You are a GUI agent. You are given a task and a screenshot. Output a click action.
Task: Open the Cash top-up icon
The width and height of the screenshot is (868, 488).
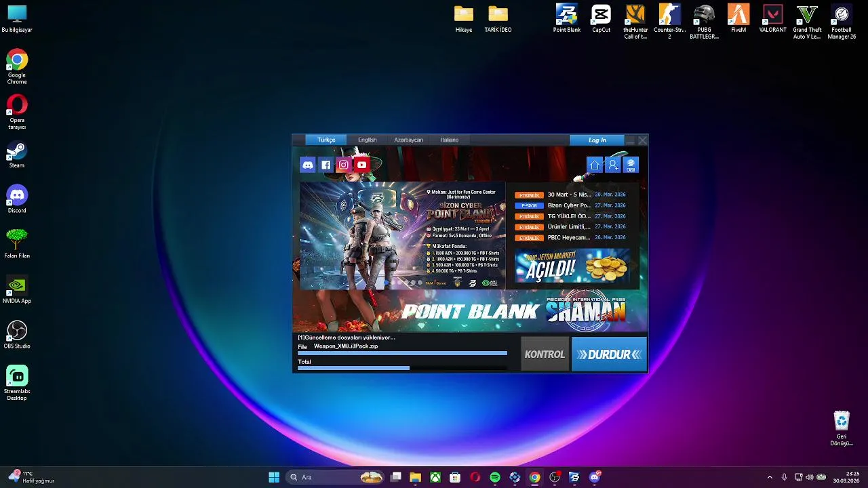[x=631, y=165]
